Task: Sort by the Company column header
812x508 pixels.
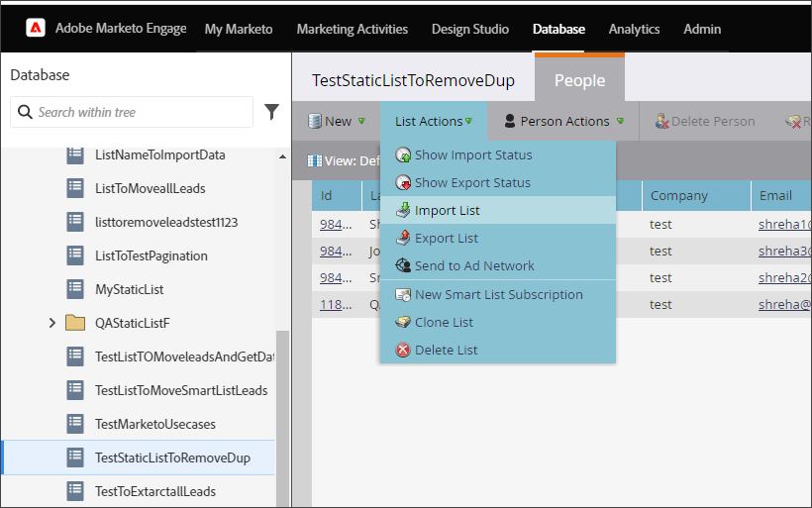Action: pos(696,196)
